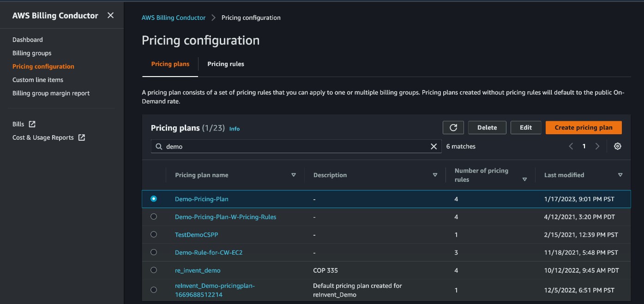Click the 12/5/2022, 6:51 PM PST date
644x304 pixels.
[x=579, y=290]
